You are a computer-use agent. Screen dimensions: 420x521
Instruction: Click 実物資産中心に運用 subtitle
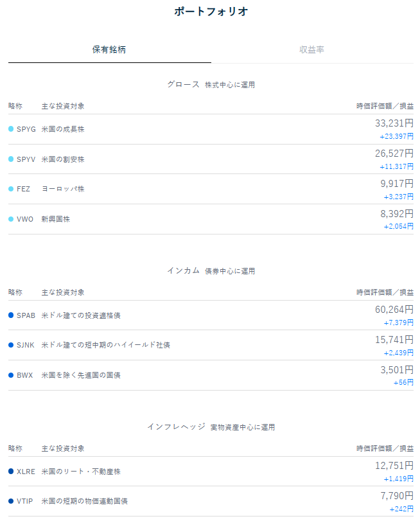point(243,428)
